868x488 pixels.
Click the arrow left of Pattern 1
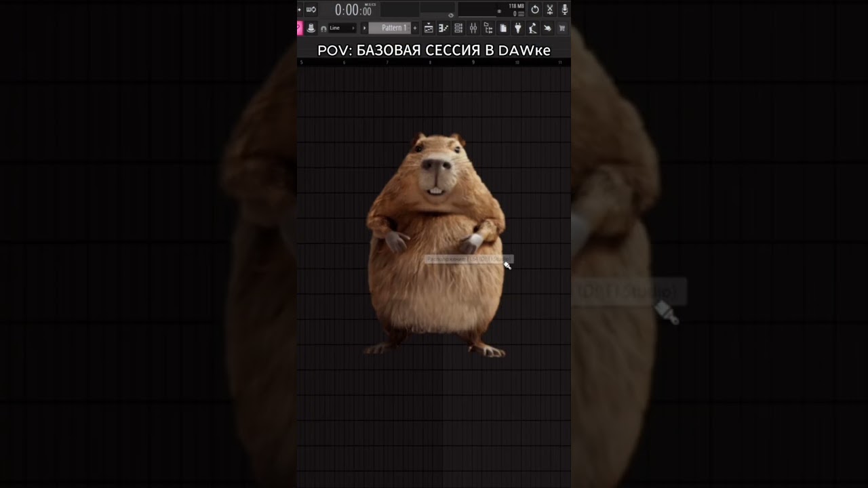(x=364, y=28)
